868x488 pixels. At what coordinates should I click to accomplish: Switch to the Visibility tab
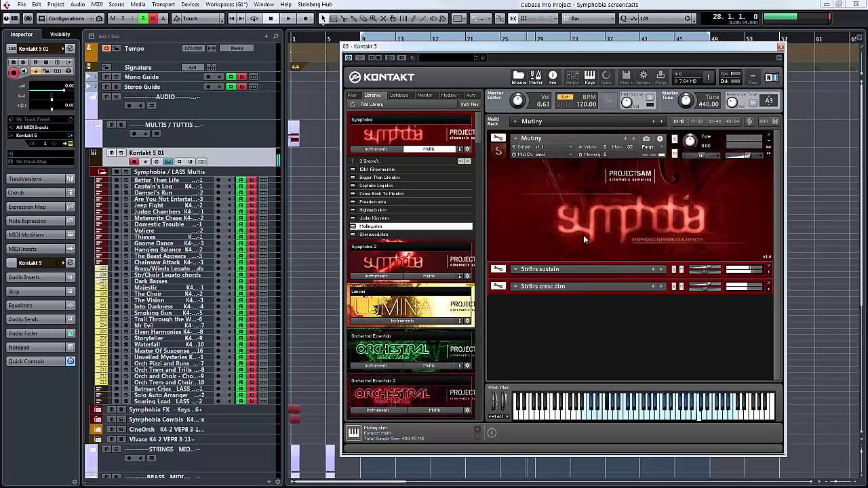60,35
